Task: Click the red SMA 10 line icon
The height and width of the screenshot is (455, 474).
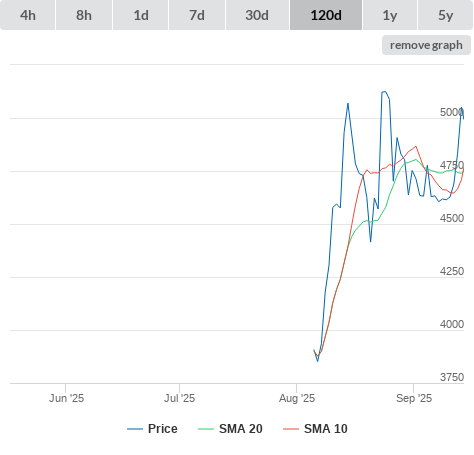Action: click(291, 429)
